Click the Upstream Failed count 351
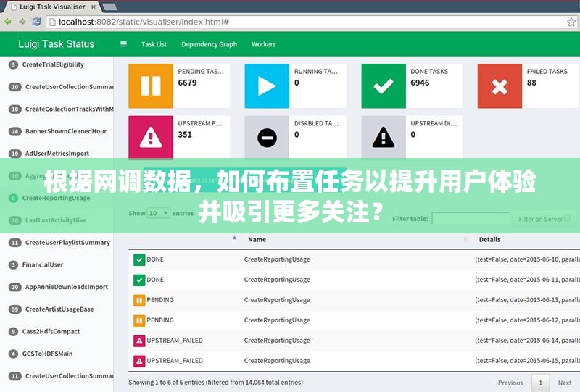The image size is (580, 392). tap(185, 135)
